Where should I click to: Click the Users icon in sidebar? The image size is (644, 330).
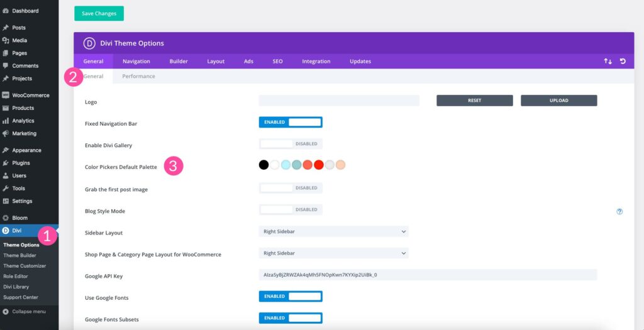coord(5,175)
